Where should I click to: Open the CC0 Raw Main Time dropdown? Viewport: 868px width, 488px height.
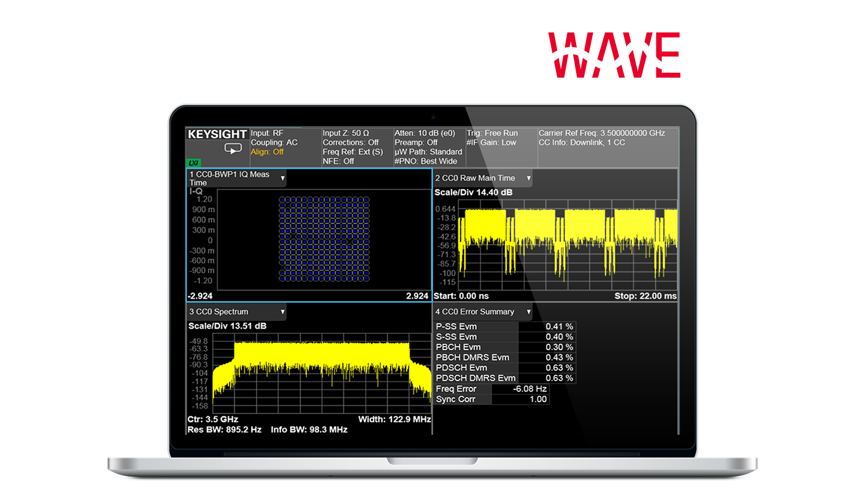pos(528,178)
